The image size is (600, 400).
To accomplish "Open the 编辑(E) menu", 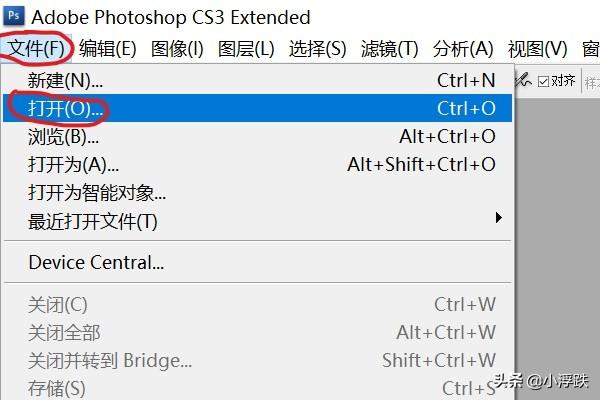I will pos(108,49).
